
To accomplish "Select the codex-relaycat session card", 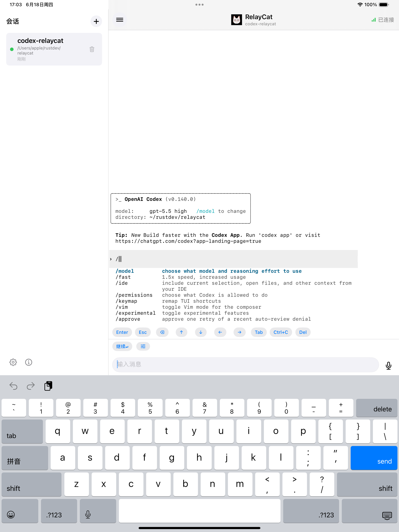I will click(54, 49).
